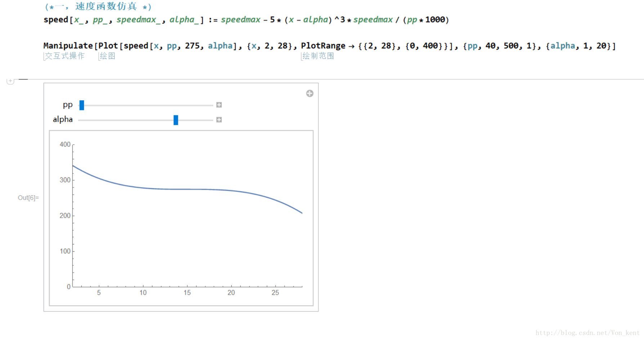The height and width of the screenshot is (340, 644).
Task: Click the pp label in Manipulate panel
Action: point(68,105)
